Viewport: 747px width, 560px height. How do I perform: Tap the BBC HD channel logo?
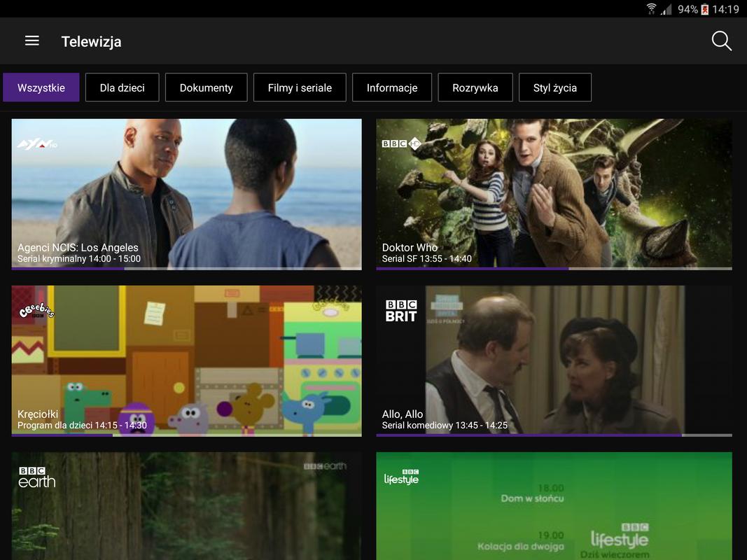click(402, 143)
